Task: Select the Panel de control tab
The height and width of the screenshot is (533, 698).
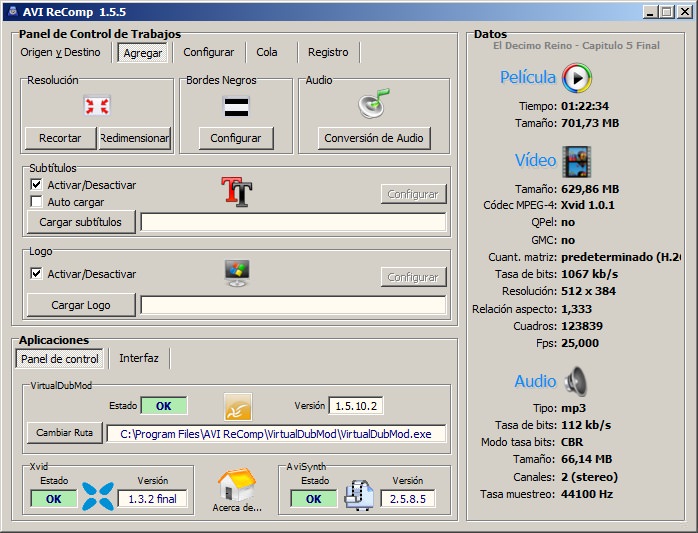Action: click(60, 359)
